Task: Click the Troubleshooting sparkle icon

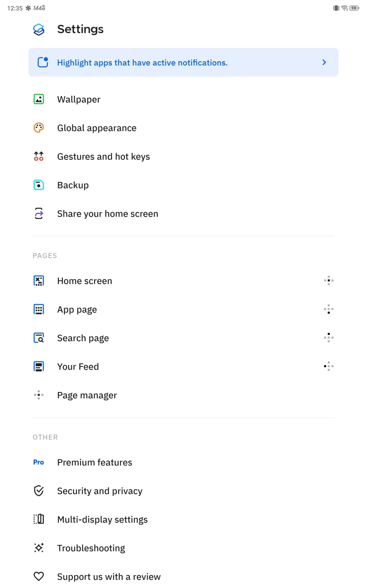Action: (38, 547)
